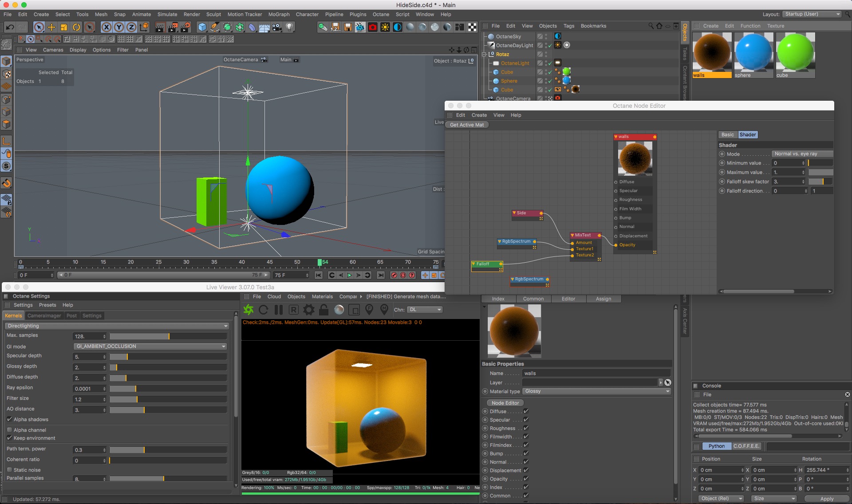Viewport: 852px width, 504px height.
Task: Click the Octane send scene render icon
Action: [248, 310]
